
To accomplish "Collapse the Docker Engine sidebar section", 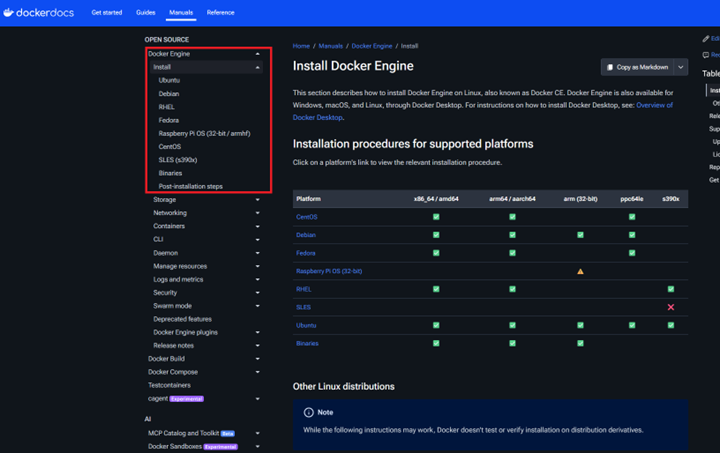I will pyautogui.click(x=258, y=54).
